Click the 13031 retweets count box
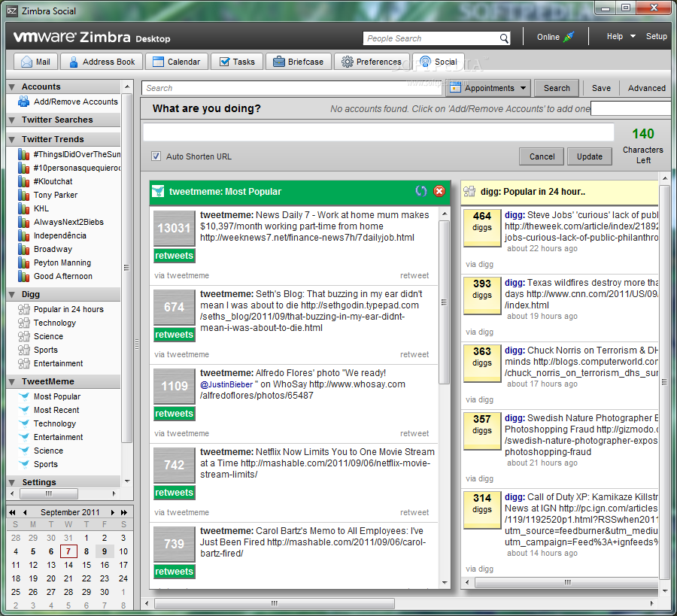This screenshot has height=616, width=677. tap(175, 229)
